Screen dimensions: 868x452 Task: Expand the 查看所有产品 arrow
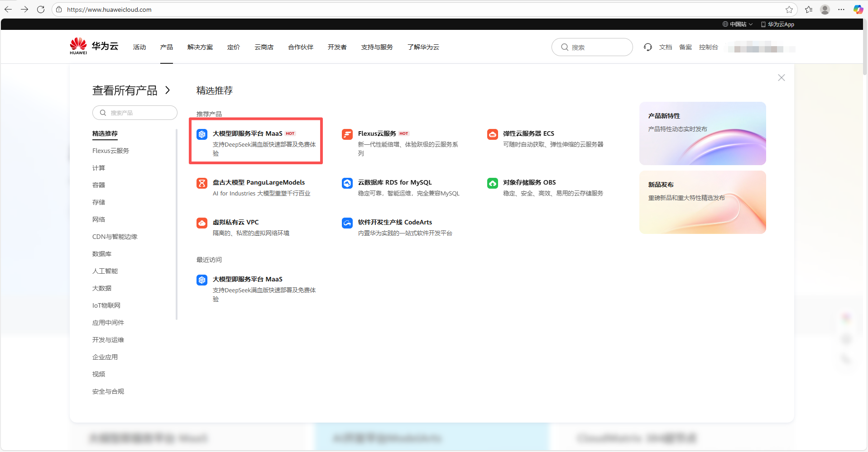point(168,90)
